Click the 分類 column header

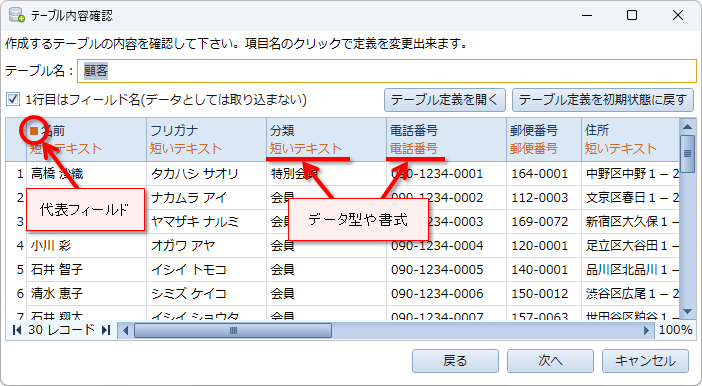click(326, 139)
